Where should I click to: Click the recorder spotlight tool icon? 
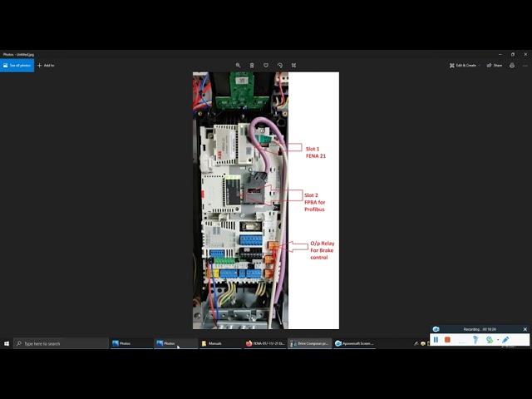tap(475, 340)
